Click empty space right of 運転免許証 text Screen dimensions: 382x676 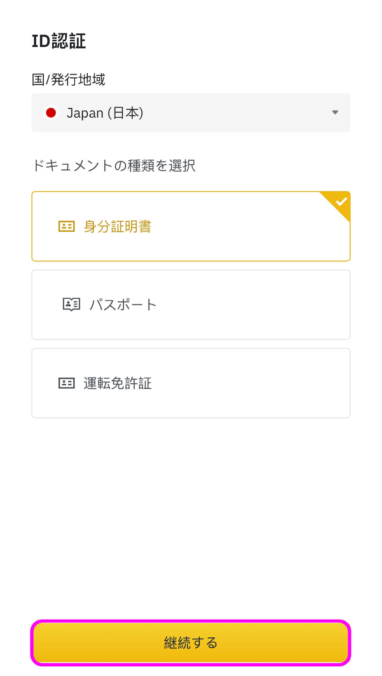(250, 383)
